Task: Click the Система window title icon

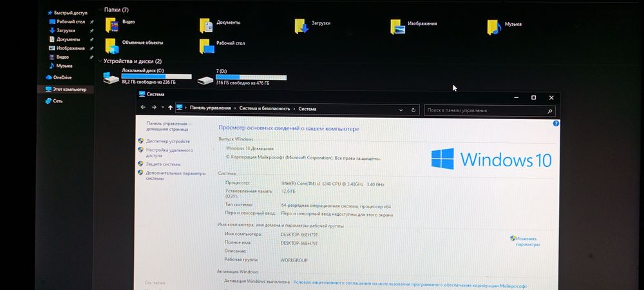Action: [142, 94]
